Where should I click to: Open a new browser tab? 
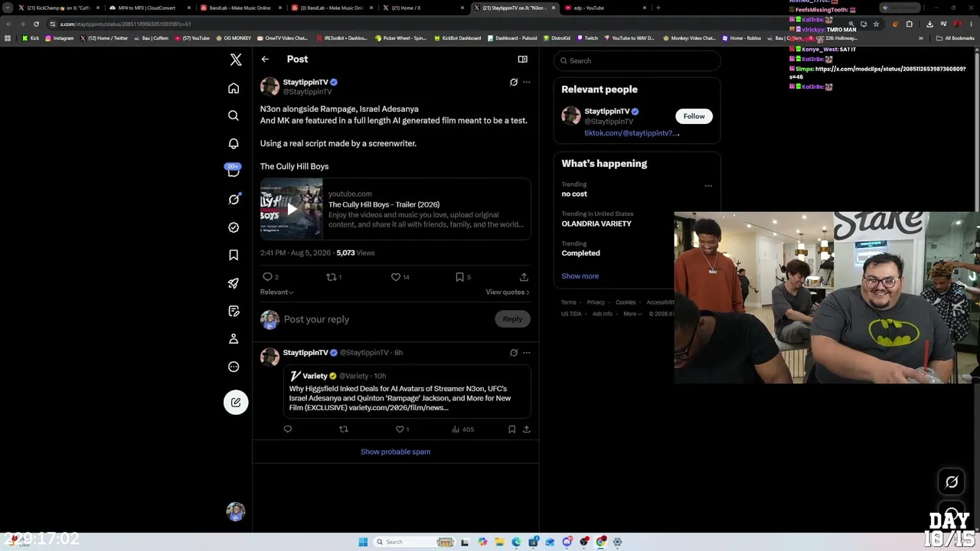(658, 8)
